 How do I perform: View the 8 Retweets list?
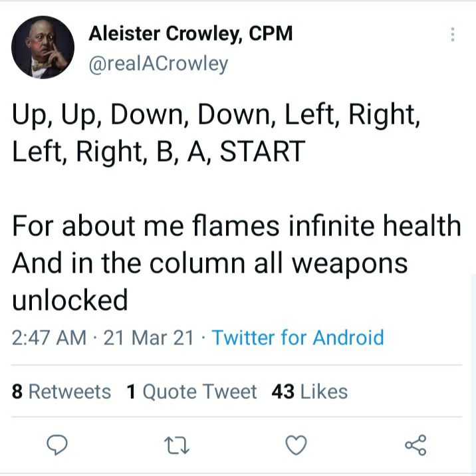[x=62, y=392]
